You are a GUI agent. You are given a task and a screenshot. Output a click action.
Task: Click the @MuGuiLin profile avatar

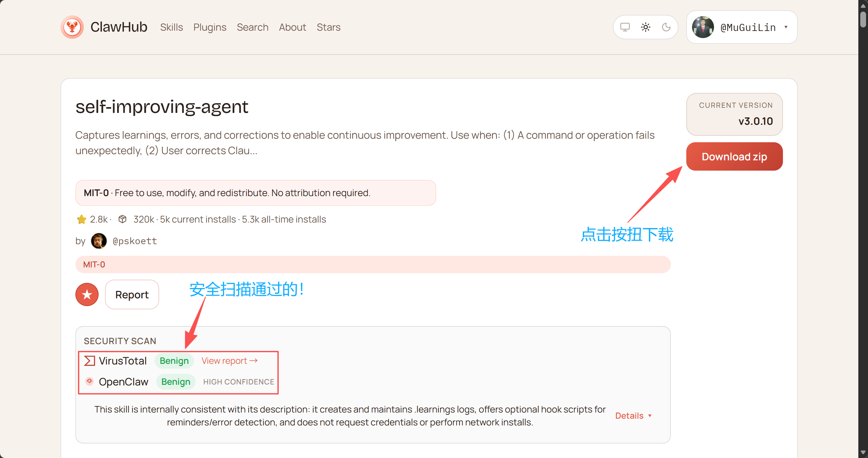pos(703,27)
